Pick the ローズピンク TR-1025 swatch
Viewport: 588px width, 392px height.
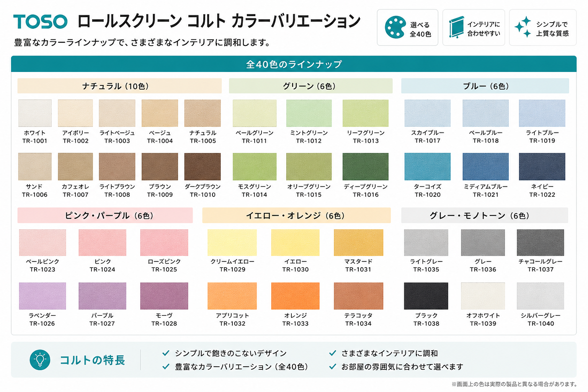[x=164, y=243]
